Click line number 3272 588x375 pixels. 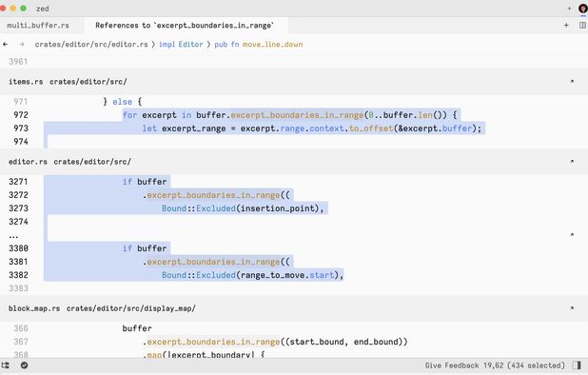[x=18, y=195]
